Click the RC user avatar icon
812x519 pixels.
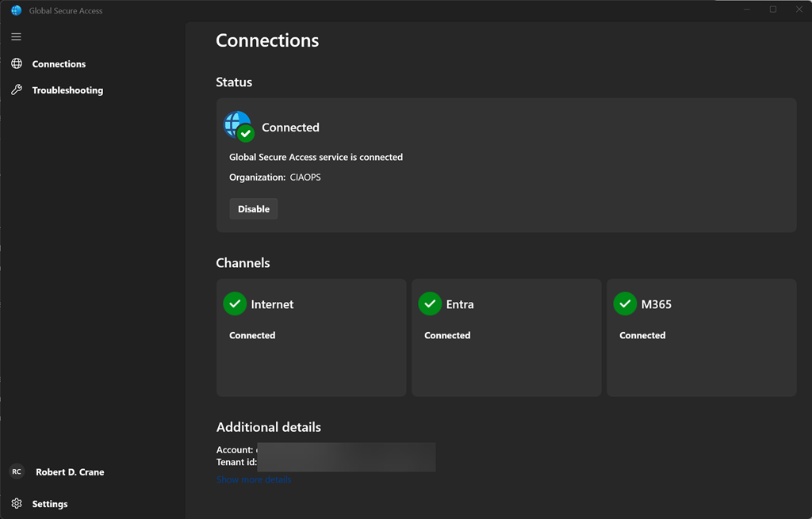[17, 471]
